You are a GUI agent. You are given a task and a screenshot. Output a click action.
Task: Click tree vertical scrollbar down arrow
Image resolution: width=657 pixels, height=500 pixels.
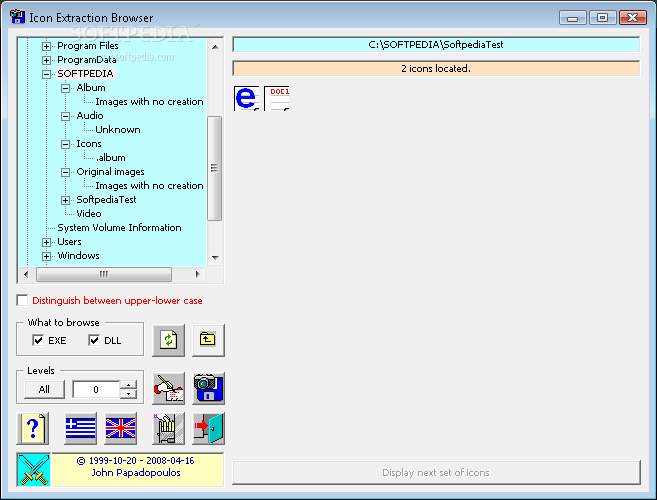(215, 257)
